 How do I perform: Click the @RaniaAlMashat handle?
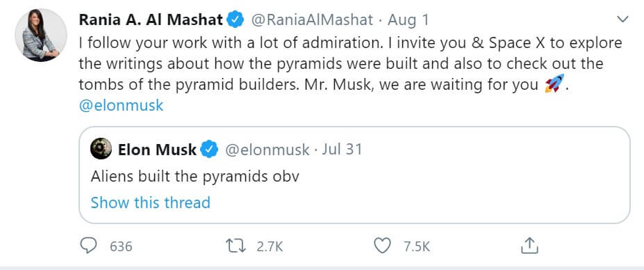(x=312, y=19)
